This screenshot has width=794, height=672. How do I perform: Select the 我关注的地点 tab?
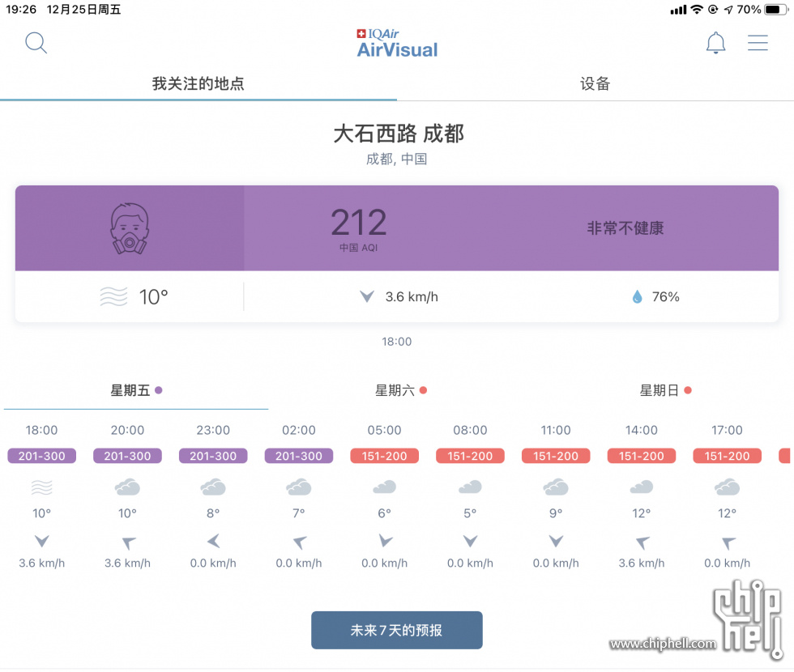[x=198, y=83]
